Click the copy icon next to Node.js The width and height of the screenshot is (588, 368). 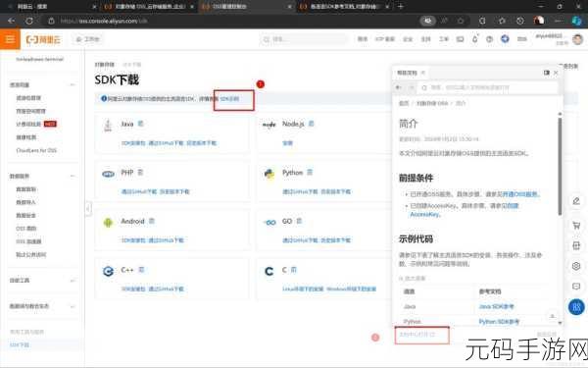[x=311, y=124]
